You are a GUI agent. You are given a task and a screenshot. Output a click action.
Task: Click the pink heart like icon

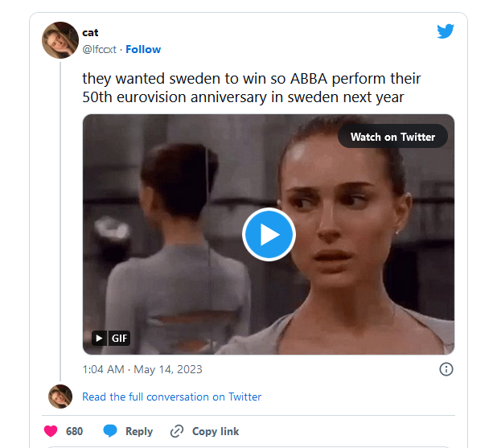point(51,431)
